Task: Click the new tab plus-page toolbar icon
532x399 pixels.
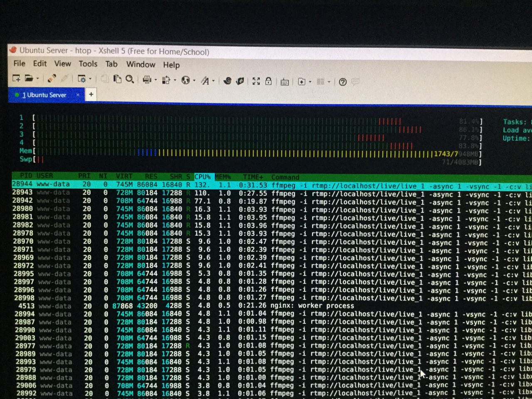Action: pyautogui.click(x=302, y=82)
